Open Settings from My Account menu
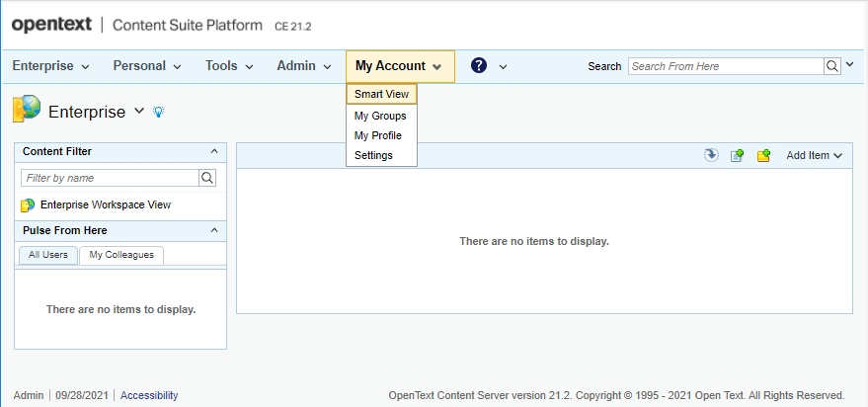This screenshot has height=407, width=868. 373,155
